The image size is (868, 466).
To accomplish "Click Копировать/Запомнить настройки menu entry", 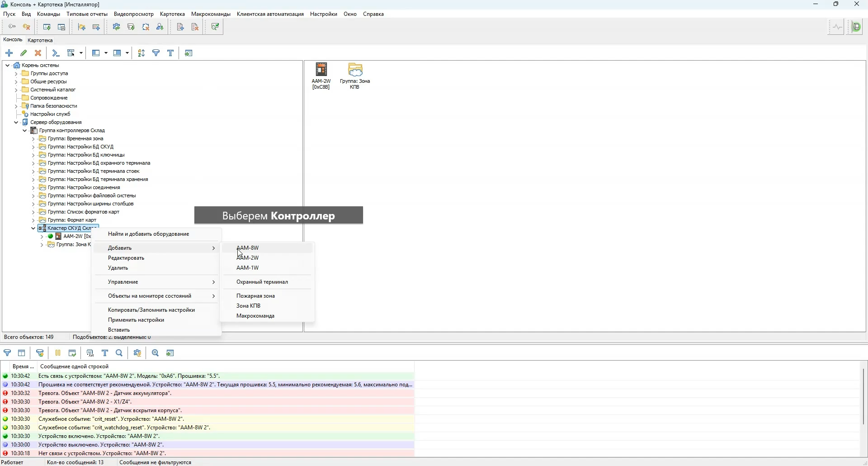I will 152,311.
